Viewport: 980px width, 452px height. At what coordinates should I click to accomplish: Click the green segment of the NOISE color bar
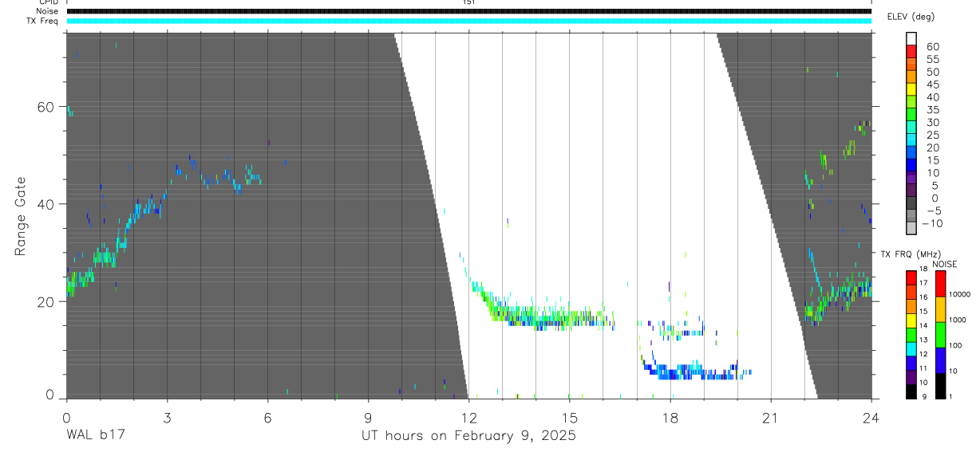(x=941, y=334)
